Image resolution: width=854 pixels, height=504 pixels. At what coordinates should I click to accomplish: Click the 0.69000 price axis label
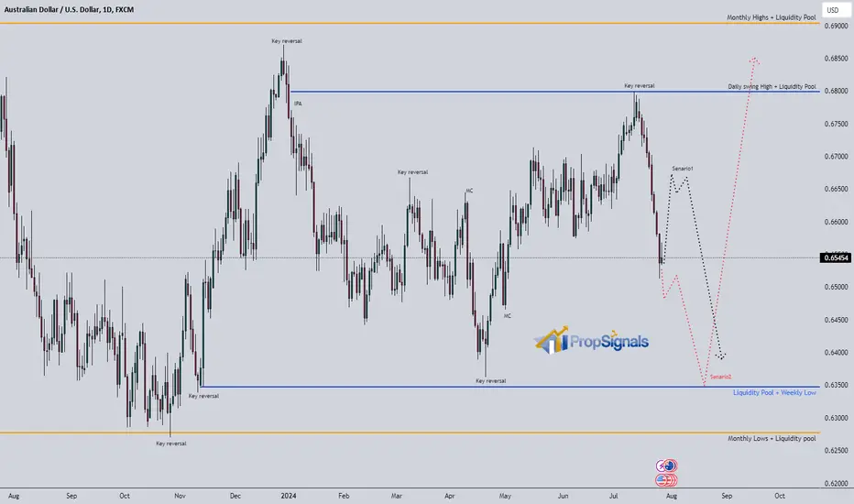click(836, 26)
